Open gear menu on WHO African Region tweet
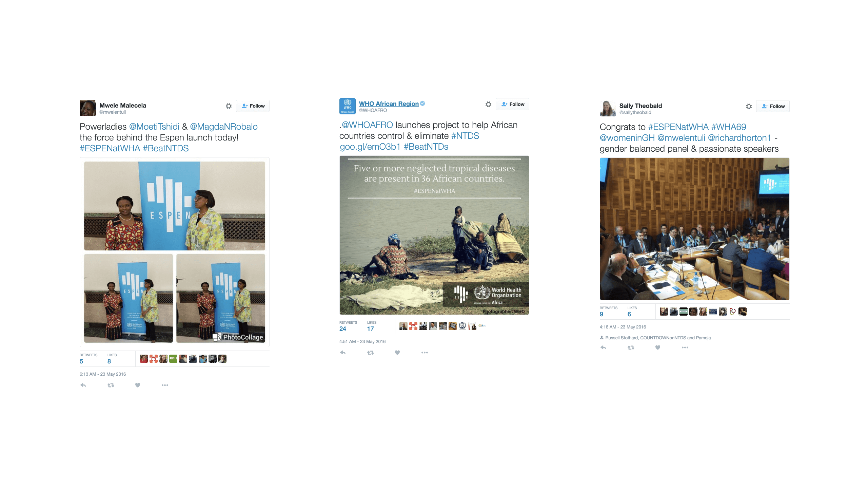Viewport: 868px width, 489px height. 488,104
